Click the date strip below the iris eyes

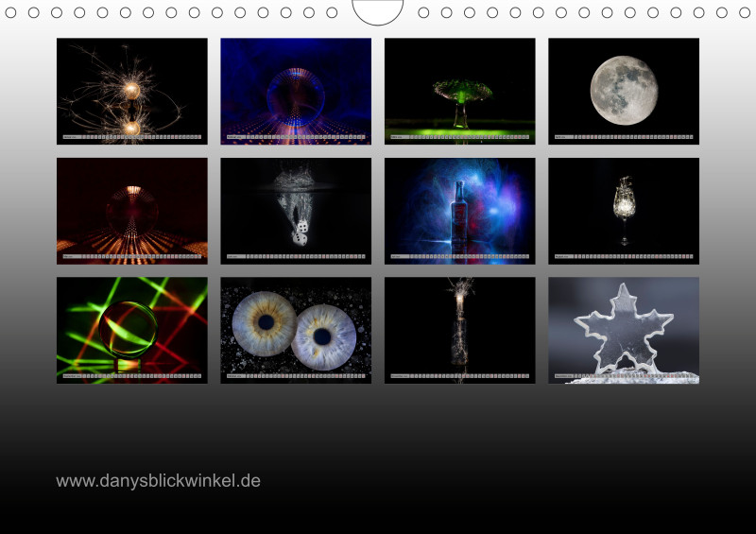296,376
